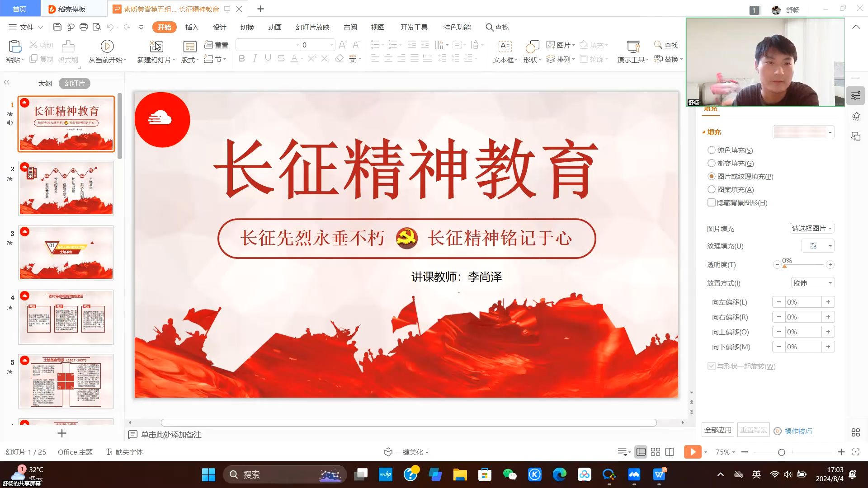Toggle 纯色填充 radio button option
This screenshot has height=488, width=868.
(711, 150)
